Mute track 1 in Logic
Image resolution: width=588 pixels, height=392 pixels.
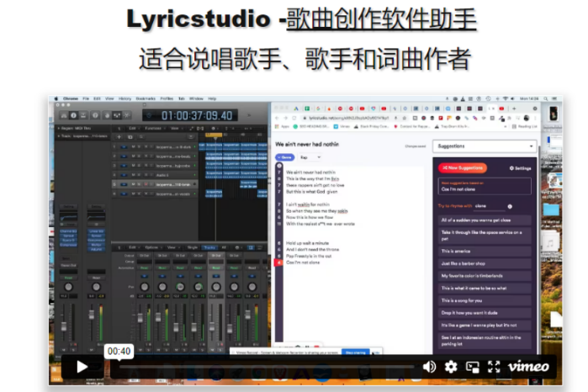[133, 146]
